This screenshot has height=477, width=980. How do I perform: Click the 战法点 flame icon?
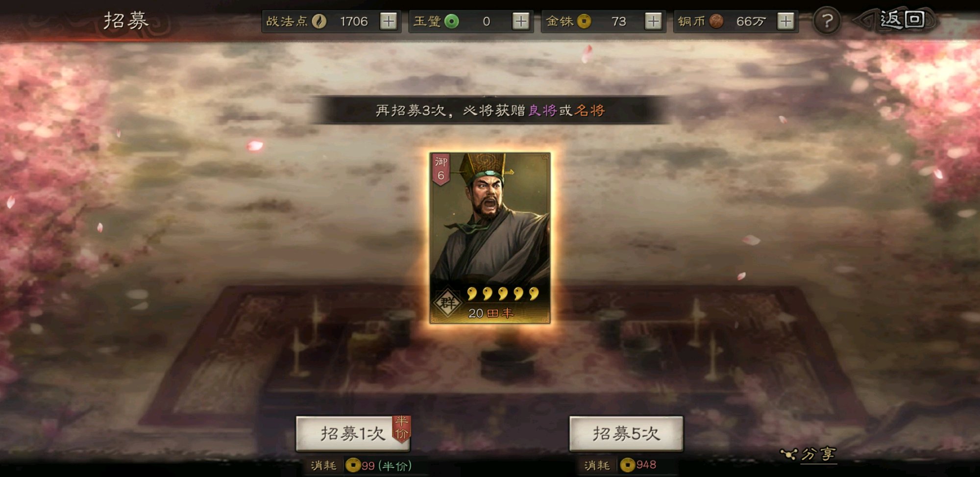pos(319,22)
